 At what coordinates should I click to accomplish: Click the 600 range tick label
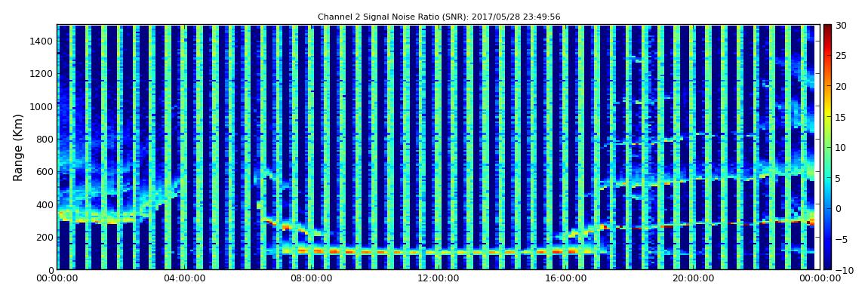pos(45,171)
